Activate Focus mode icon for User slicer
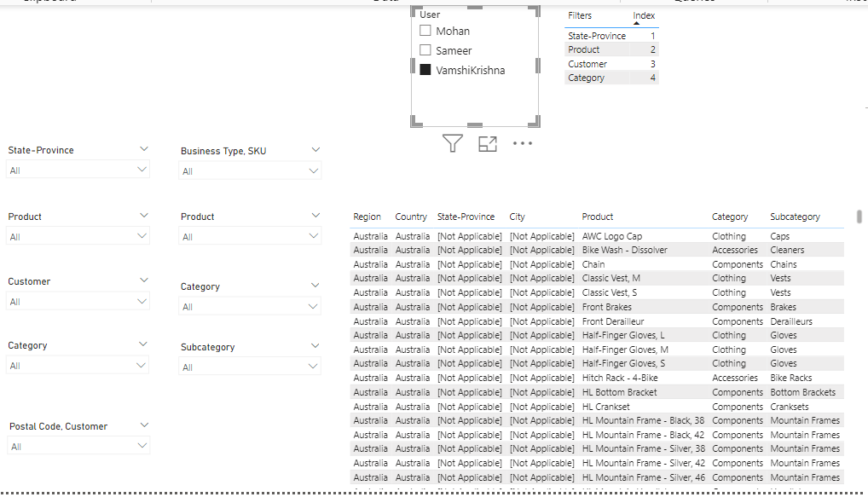Viewport: 868px width, 497px height. pyautogui.click(x=487, y=144)
